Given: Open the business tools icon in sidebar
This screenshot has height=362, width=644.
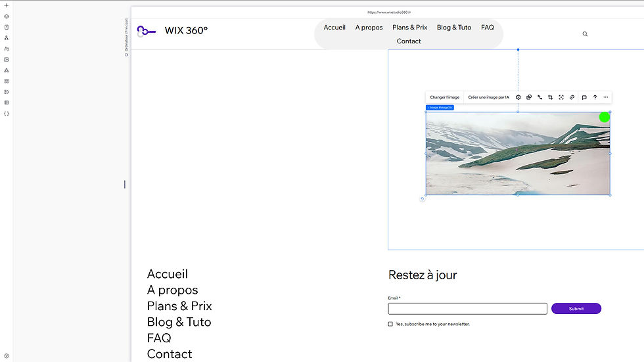Looking at the screenshot, I should tap(6, 92).
